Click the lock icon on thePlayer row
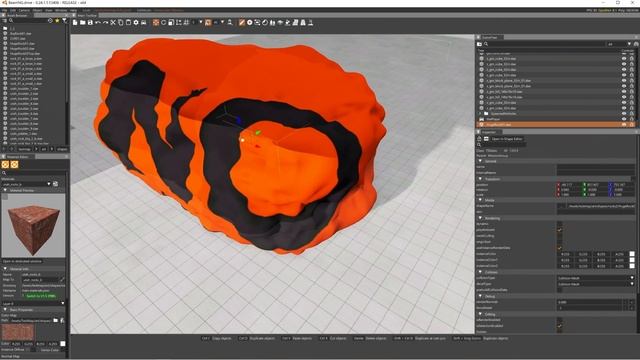 [631, 119]
